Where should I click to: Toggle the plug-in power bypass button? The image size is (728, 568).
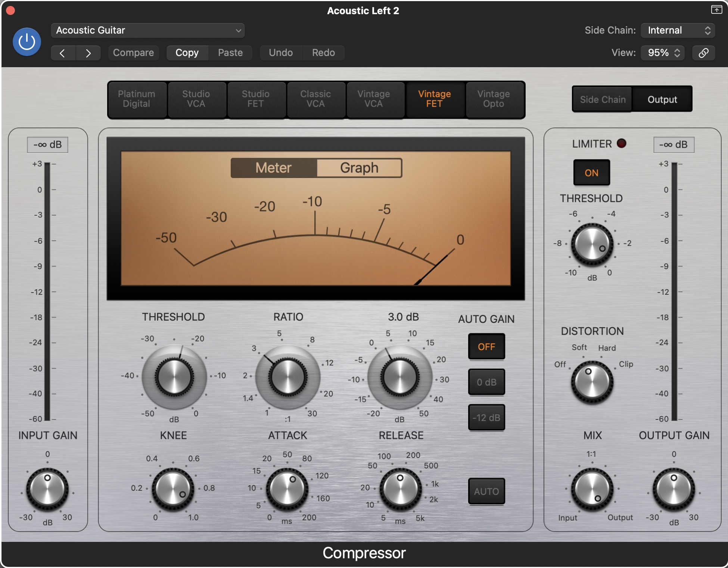(27, 41)
